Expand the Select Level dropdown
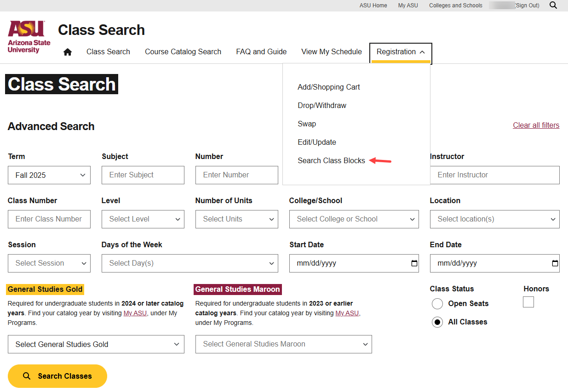The height and width of the screenshot is (392, 568). [x=143, y=219]
